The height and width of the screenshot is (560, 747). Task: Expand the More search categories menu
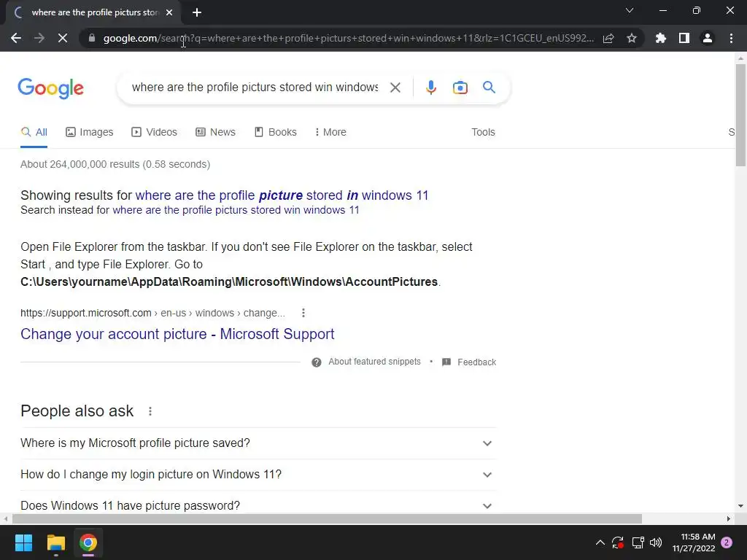(330, 132)
